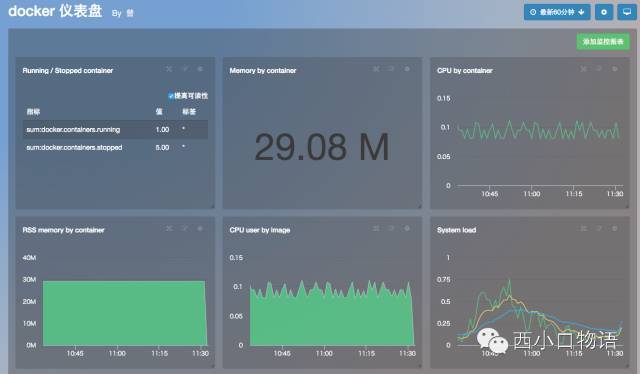Click arrow icon in Memory by container header
Screen dimensions: 640x374
click(391, 69)
